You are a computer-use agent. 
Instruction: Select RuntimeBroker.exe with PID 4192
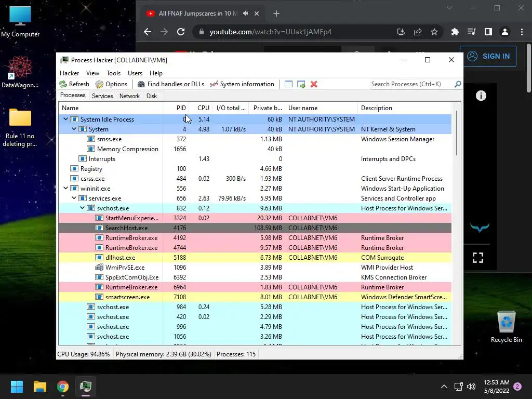pos(255,237)
